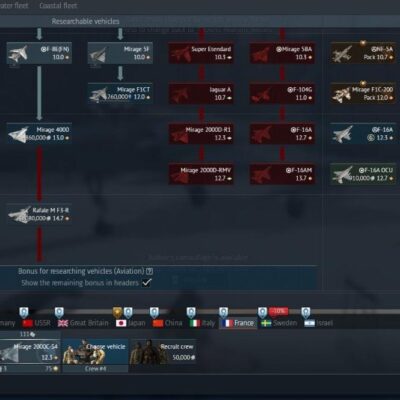The height and width of the screenshot is (400, 400).
Task: Switch to the Coastal fleet tab
Action: (58, 6)
